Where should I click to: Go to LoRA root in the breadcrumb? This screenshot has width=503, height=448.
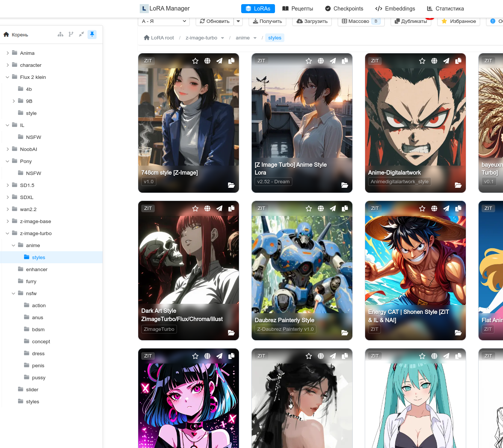159,38
